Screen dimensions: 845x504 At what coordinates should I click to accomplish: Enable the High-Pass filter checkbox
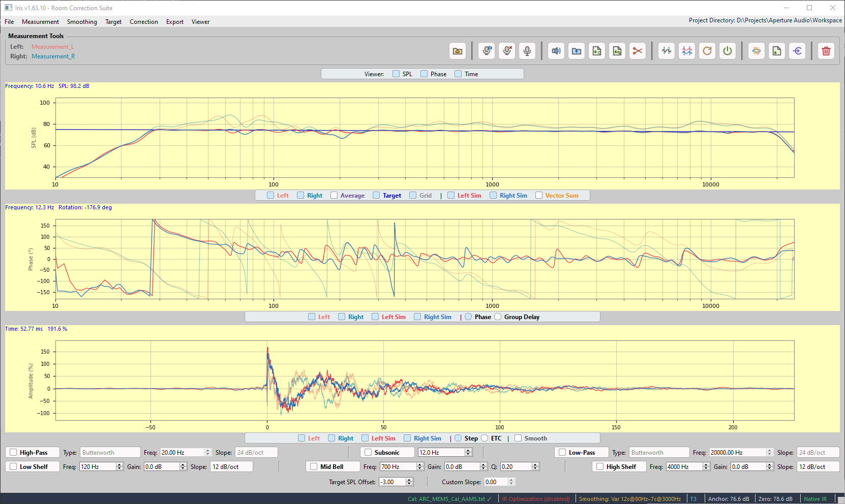pyautogui.click(x=14, y=453)
